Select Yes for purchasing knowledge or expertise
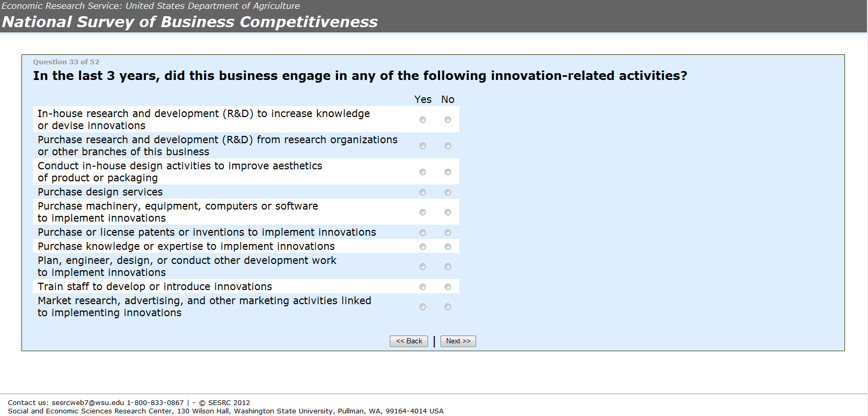Viewport: 868px width, 416px height. click(423, 247)
